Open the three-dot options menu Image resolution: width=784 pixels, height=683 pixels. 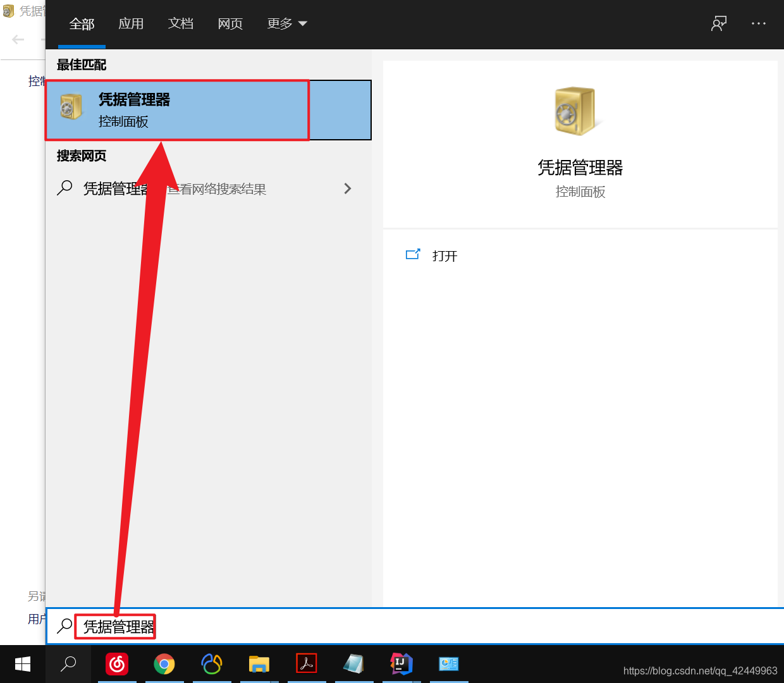pyautogui.click(x=759, y=23)
